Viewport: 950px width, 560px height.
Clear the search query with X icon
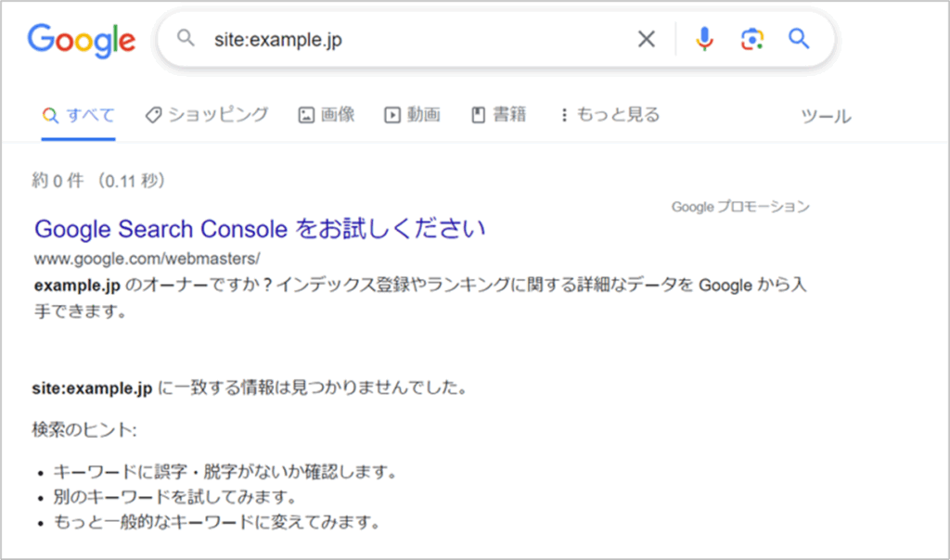tap(646, 39)
